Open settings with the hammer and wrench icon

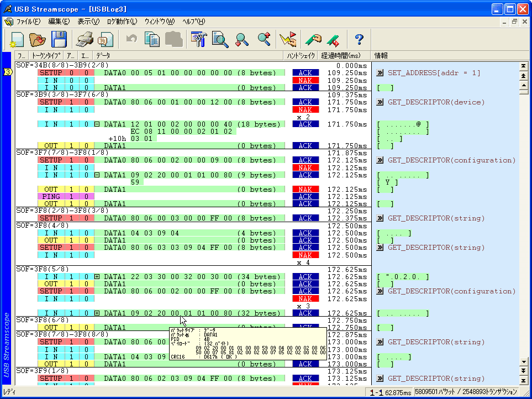click(199, 39)
